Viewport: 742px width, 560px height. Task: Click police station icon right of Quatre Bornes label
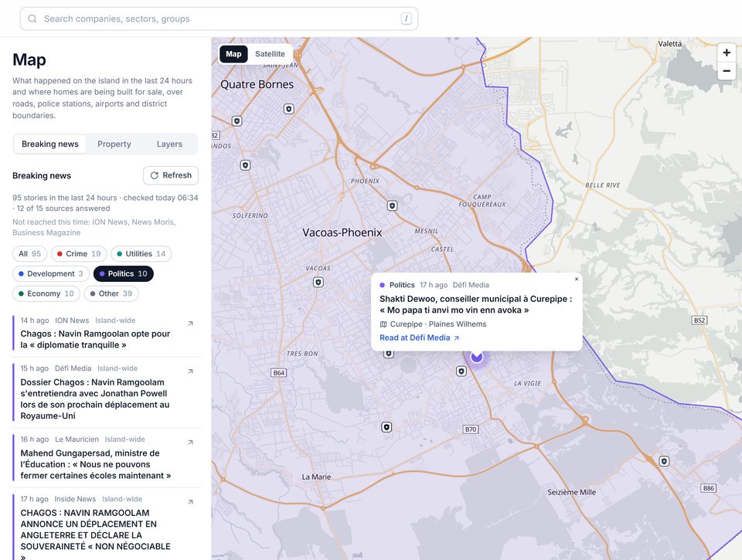pyautogui.click(x=288, y=109)
